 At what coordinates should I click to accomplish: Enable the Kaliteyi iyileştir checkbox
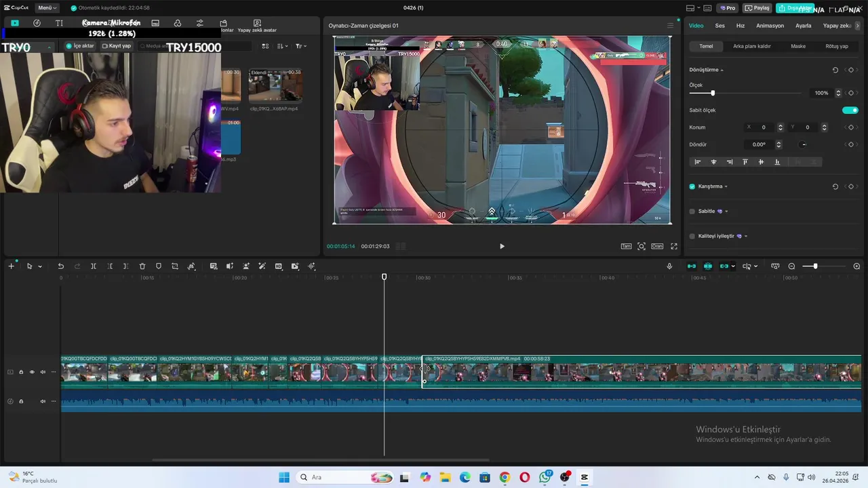692,236
